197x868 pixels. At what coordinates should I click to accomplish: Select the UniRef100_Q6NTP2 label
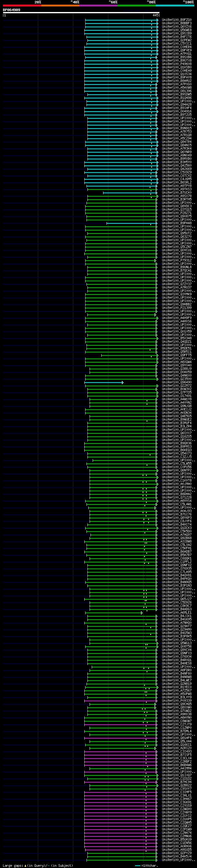pos(177,470)
